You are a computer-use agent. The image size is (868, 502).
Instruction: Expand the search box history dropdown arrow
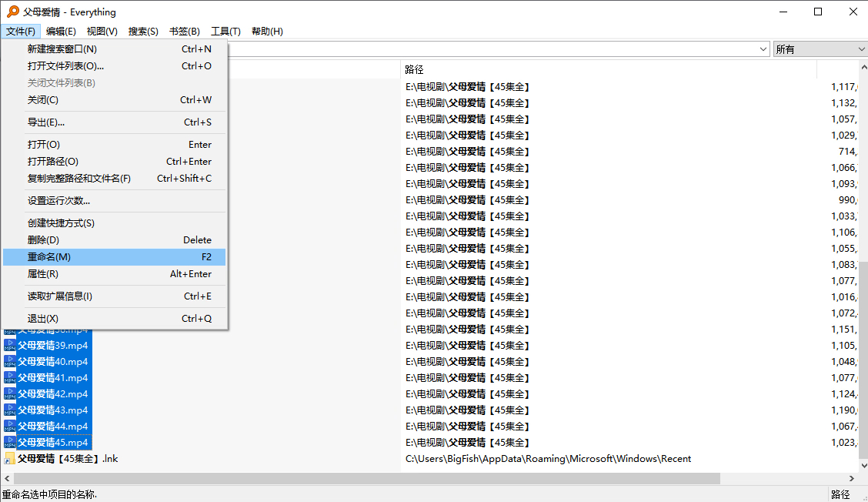[763, 49]
